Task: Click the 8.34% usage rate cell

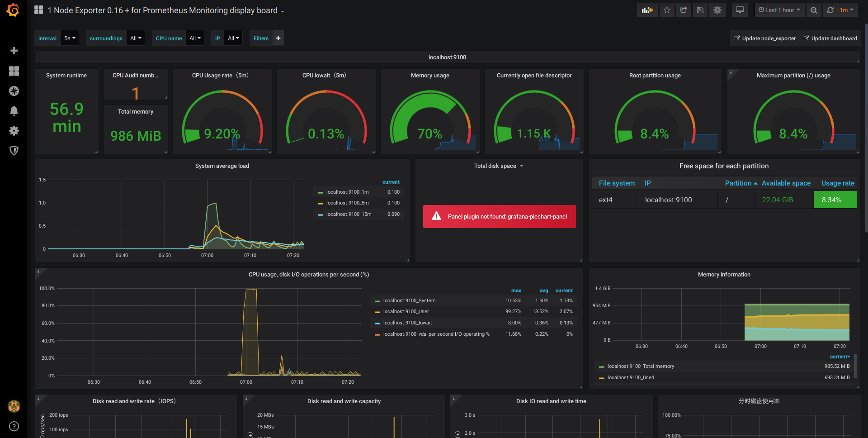Action: tap(835, 200)
